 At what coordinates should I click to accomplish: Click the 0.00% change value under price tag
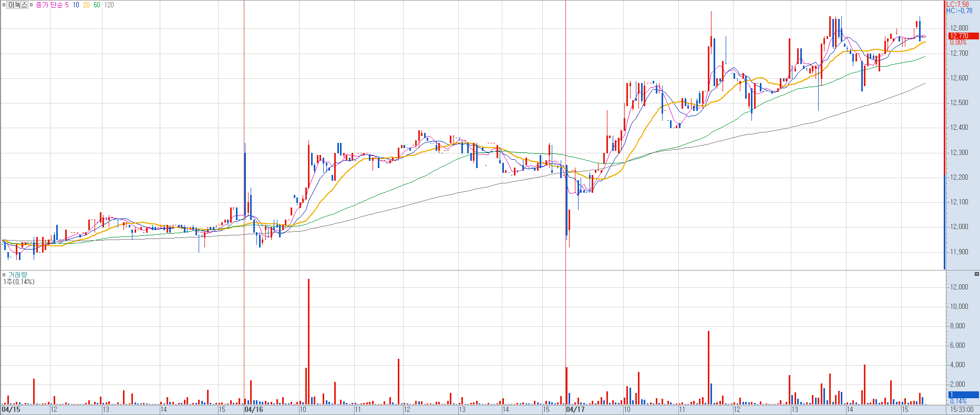point(958,42)
